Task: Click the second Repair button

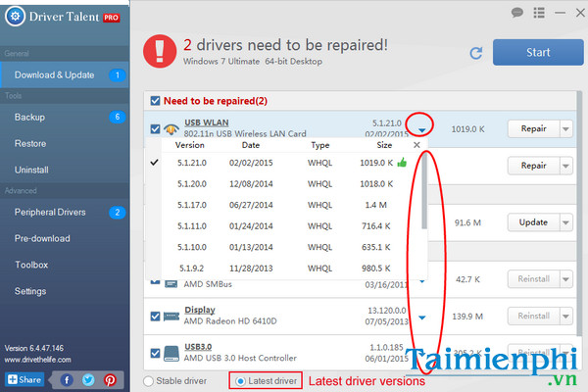Action: coord(534,166)
